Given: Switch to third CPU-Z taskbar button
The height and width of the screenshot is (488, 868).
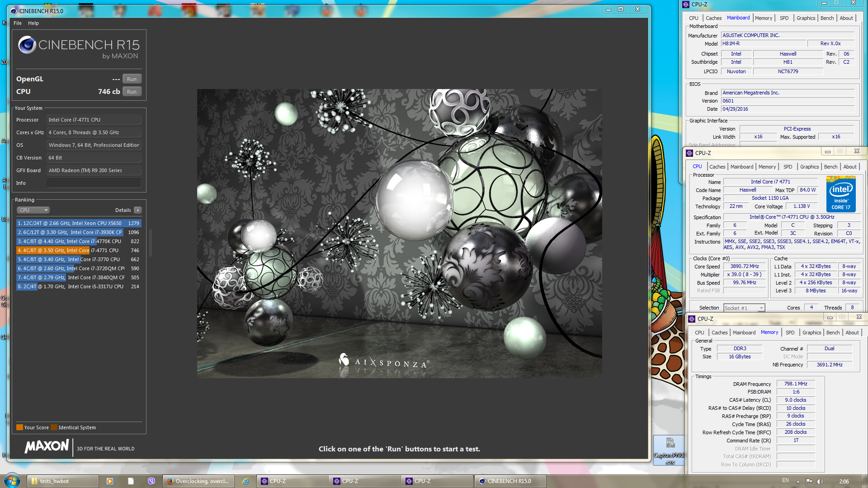Looking at the screenshot, I should point(438,481).
